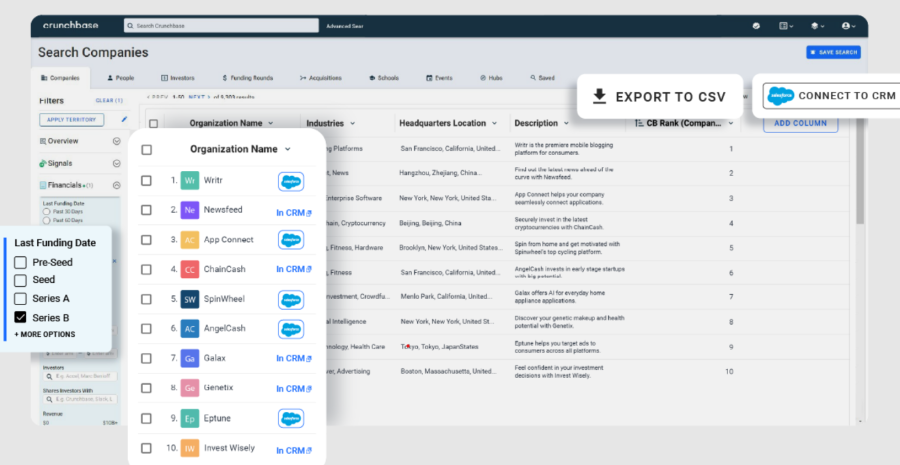Open the Headquarters Location column dropdown
The width and height of the screenshot is (900, 465).
494,124
